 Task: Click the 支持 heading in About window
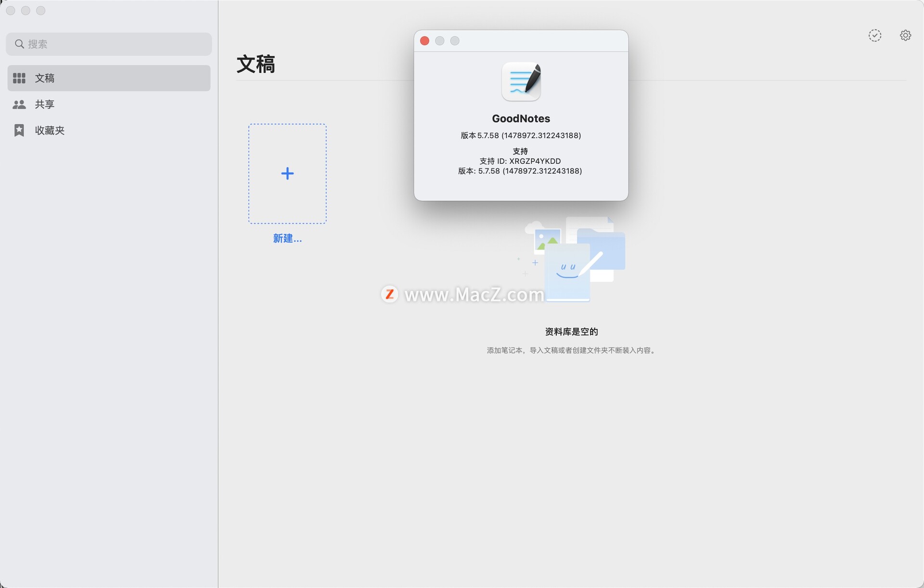coord(520,151)
